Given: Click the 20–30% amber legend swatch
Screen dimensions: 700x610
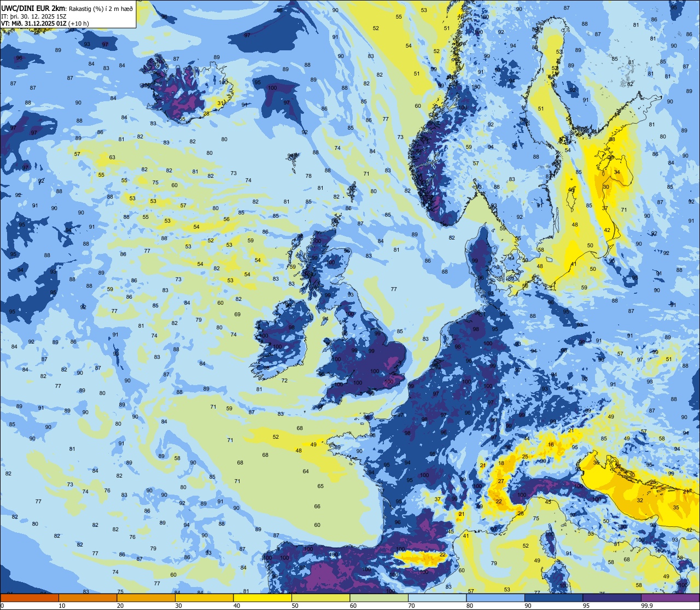Looking at the screenshot, I should [x=146, y=597].
